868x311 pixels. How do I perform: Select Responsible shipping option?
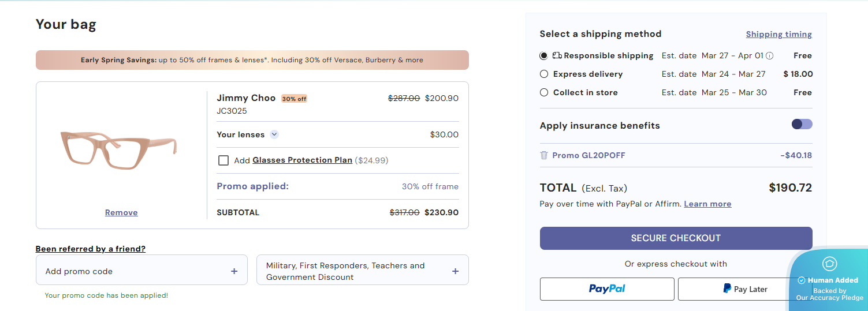tap(543, 56)
